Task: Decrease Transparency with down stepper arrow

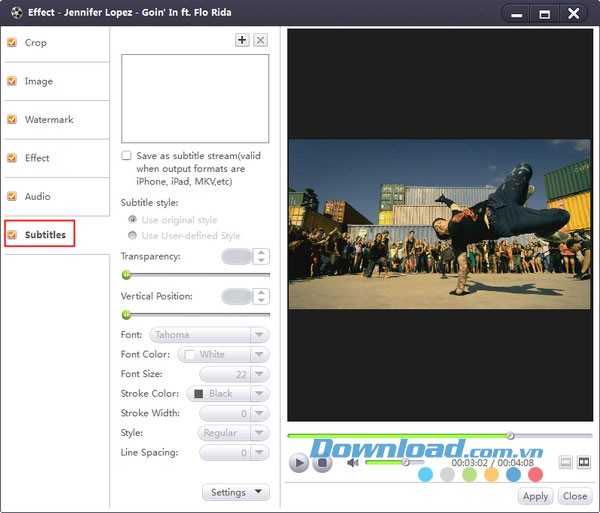Action: pos(261,260)
